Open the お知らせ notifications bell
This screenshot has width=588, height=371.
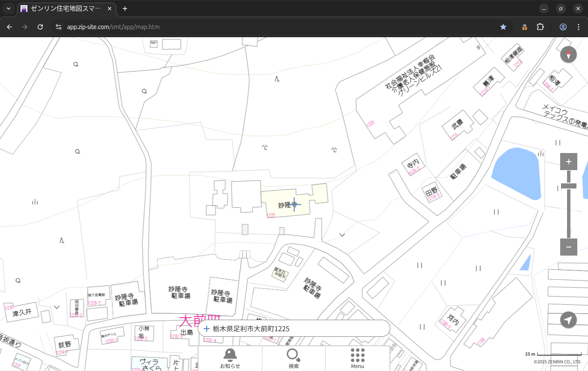(230, 358)
